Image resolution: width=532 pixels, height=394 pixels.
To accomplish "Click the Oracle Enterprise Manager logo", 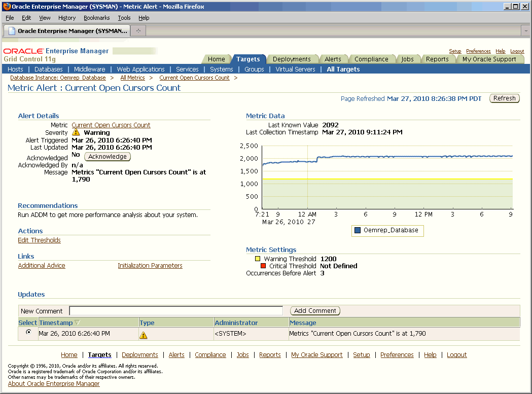I will (56, 51).
